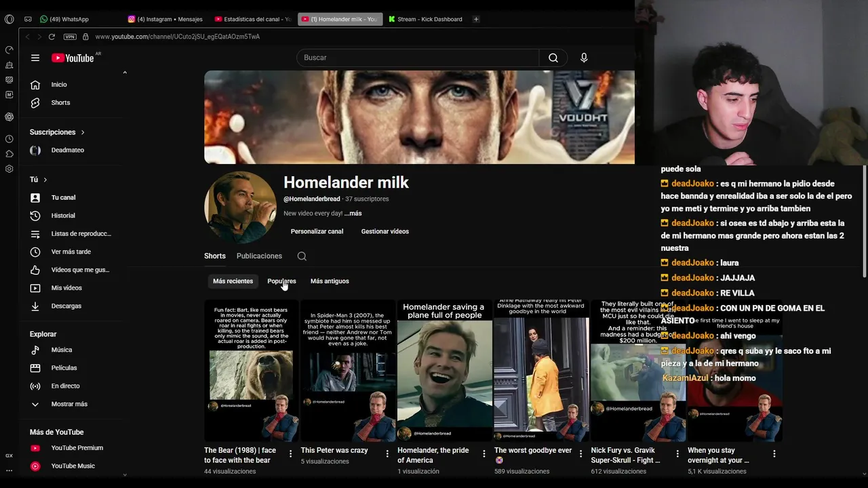Open Historial watch history

63,216
